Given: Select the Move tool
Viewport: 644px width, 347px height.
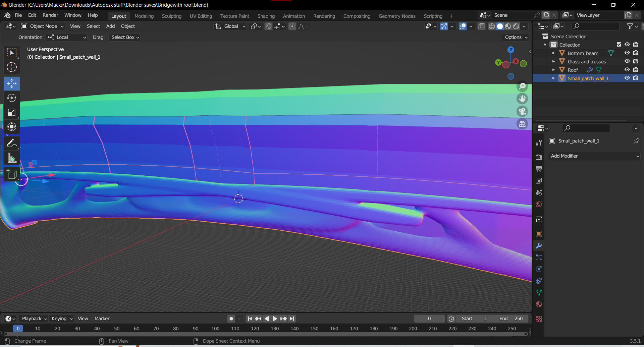Looking at the screenshot, I should (x=12, y=83).
